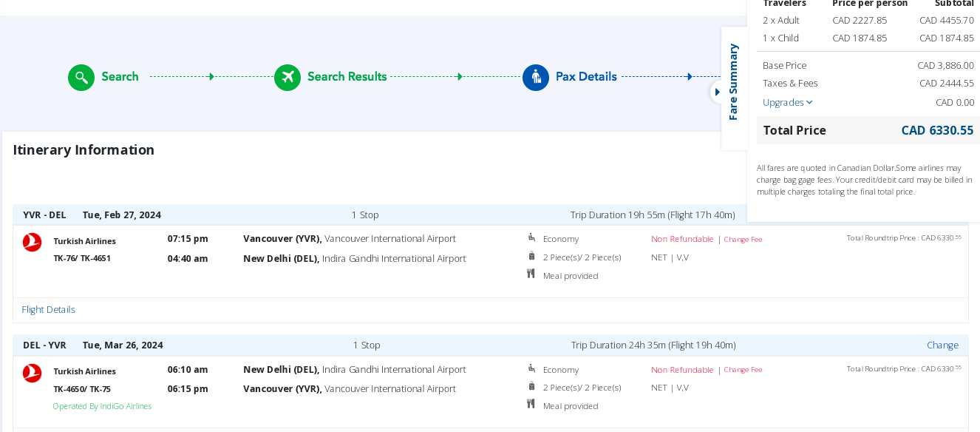
Task: Click Turkish Airlines logo on DEL - YVR flight
Action: 33,373
